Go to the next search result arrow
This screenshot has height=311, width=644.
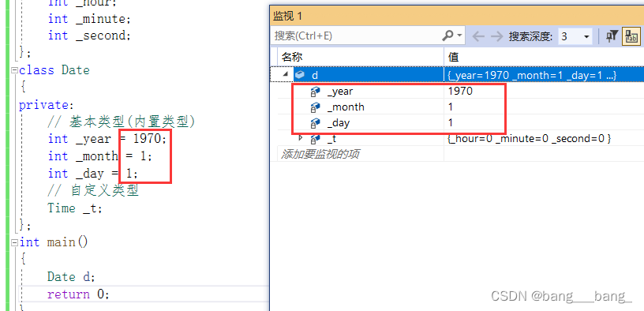(x=497, y=36)
